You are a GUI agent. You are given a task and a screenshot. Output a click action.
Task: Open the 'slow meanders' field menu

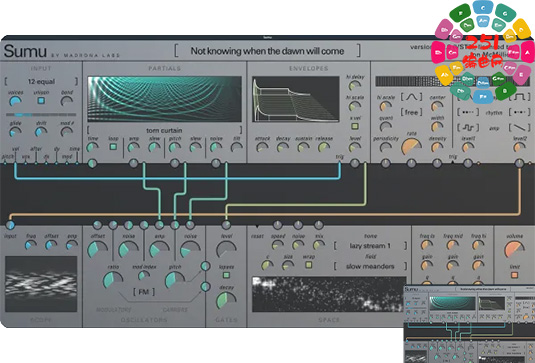(x=370, y=266)
